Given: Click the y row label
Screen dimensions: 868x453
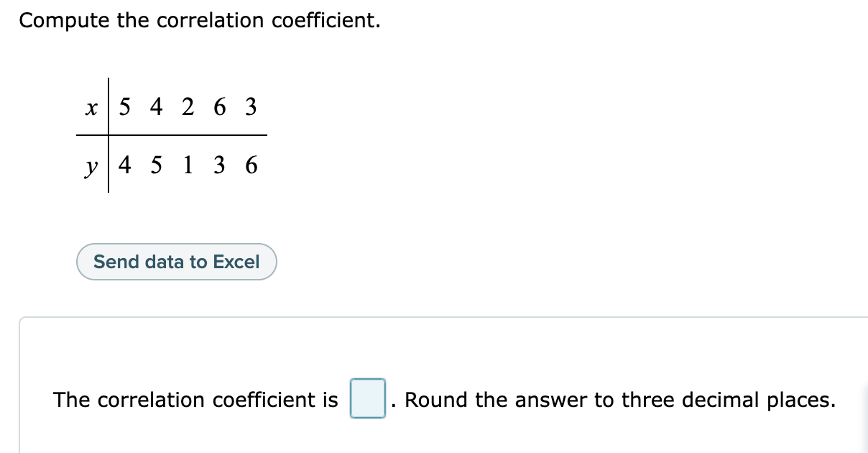Looking at the screenshot, I should tap(91, 167).
